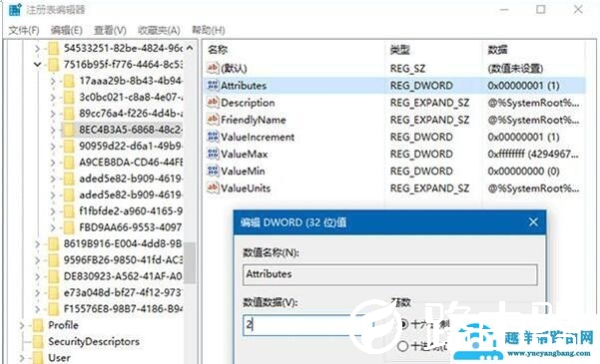Open the 编辑(E) menu

(x=66, y=30)
